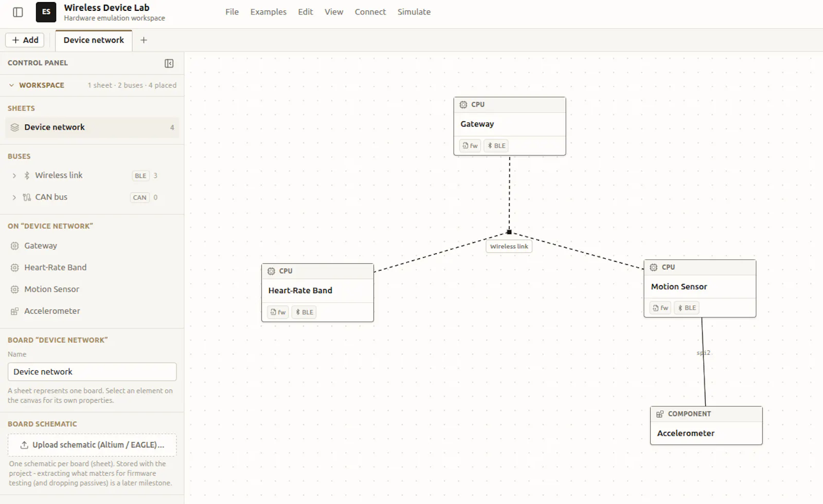Open the Connect menu
Viewport: 823px width, 504px height.
(370, 12)
